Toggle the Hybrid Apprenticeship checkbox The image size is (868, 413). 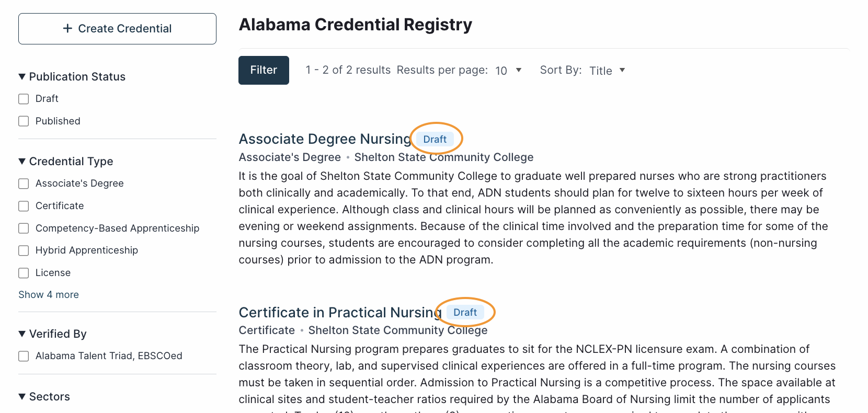[x=24, y=250]
